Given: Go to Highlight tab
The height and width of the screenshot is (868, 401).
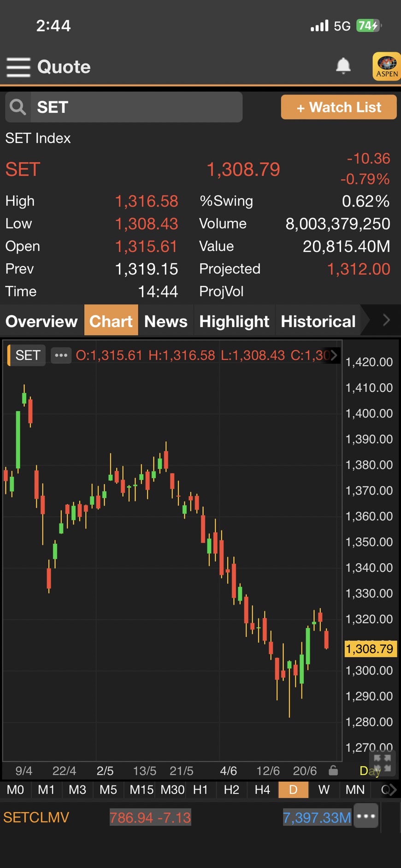Looking at the screenshot, I should [234, 321].
